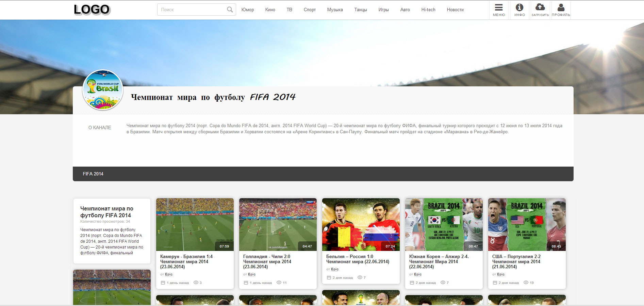Open США – Португалия 2-2 video thumbnail
The image size is (644, 306).
coord(527,224)
